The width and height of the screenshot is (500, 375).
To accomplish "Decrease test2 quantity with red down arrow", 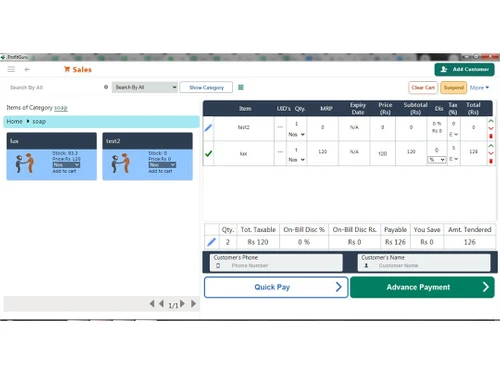I will pyautogui.click(x=491, y=128).
